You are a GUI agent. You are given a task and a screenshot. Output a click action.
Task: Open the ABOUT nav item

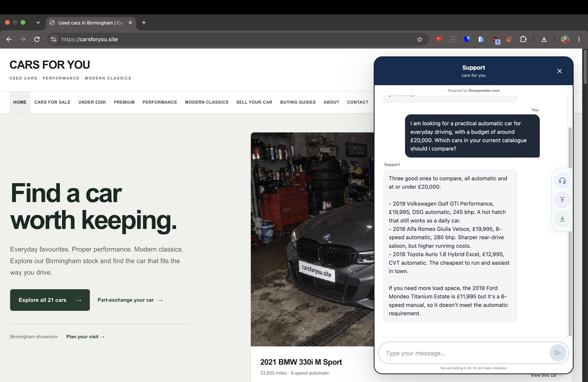coord(331,102)
